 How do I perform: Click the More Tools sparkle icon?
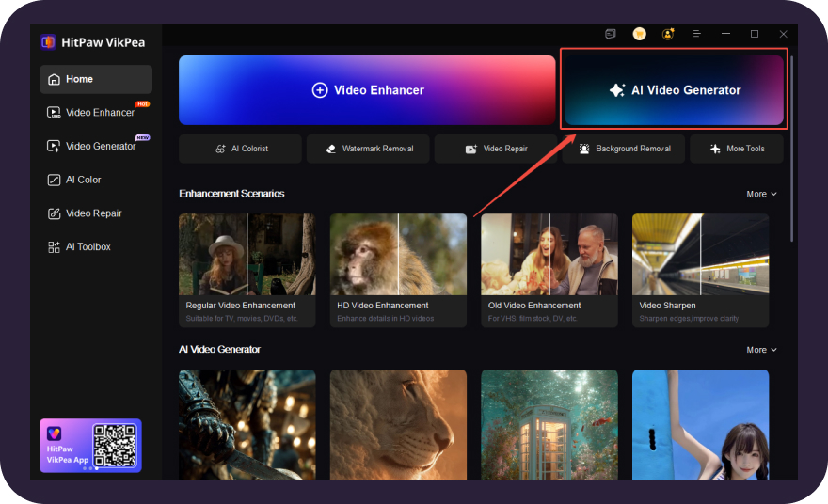pos(715,149)
